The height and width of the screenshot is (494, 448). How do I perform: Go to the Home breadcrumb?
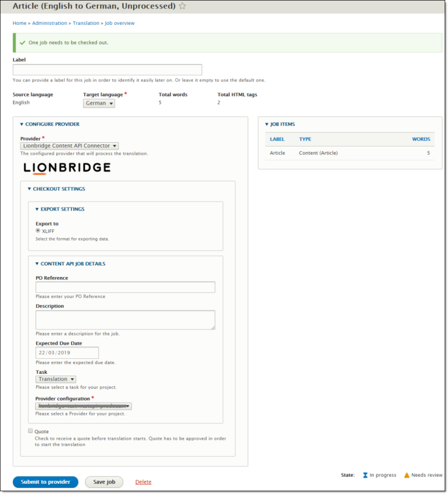(19, 23)
